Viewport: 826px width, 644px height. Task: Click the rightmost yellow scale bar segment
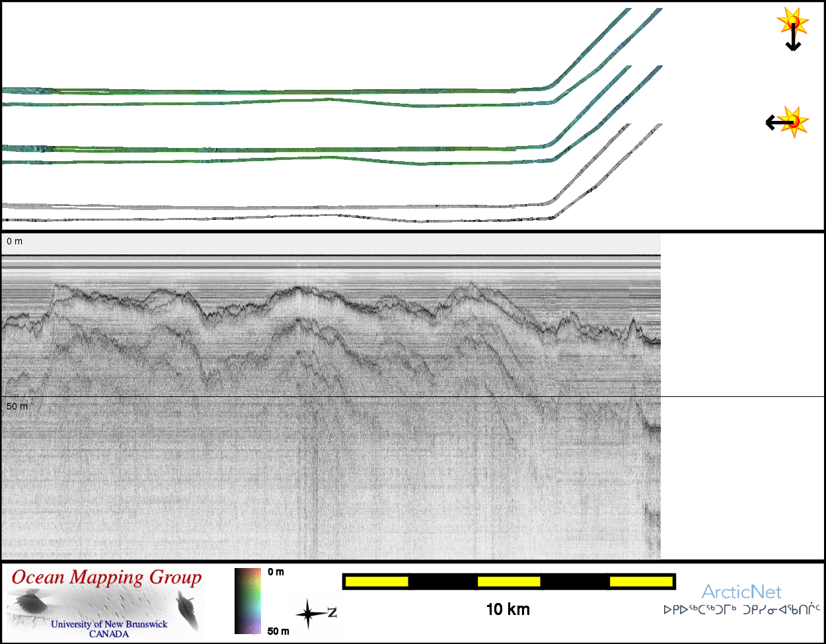coord(640,581)
